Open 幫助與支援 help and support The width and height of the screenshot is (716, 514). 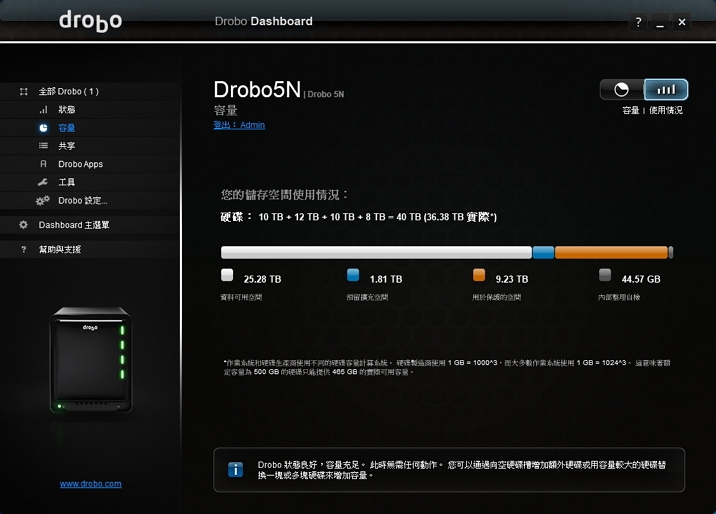(60, 249)
